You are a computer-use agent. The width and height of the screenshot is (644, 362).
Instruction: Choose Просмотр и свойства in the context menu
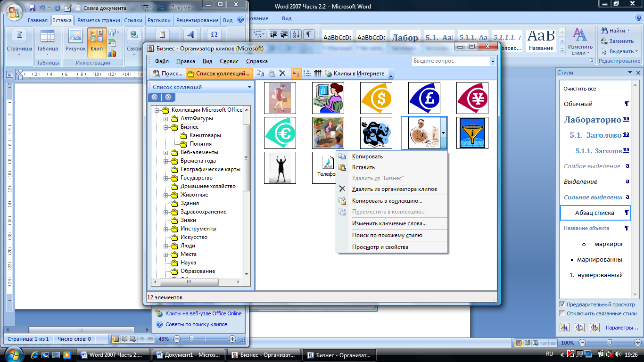tap(392, 247)
